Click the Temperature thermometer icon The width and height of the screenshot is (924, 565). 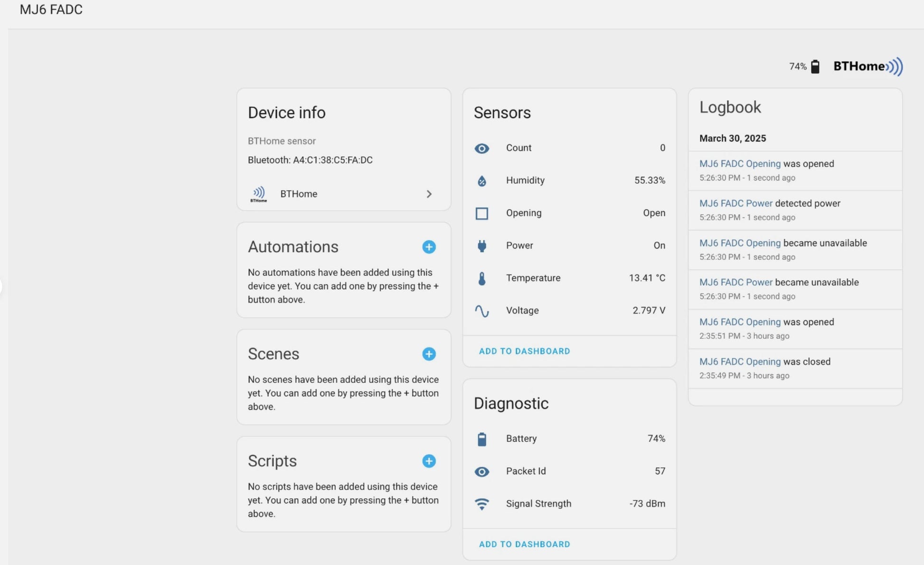click(481, 278)
